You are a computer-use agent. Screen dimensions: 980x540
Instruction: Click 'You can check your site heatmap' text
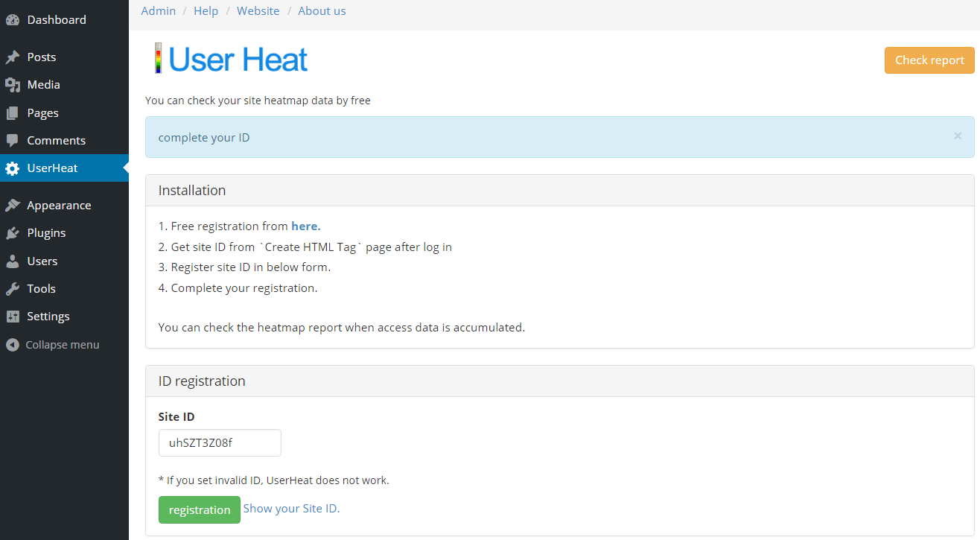pos(258,101)
